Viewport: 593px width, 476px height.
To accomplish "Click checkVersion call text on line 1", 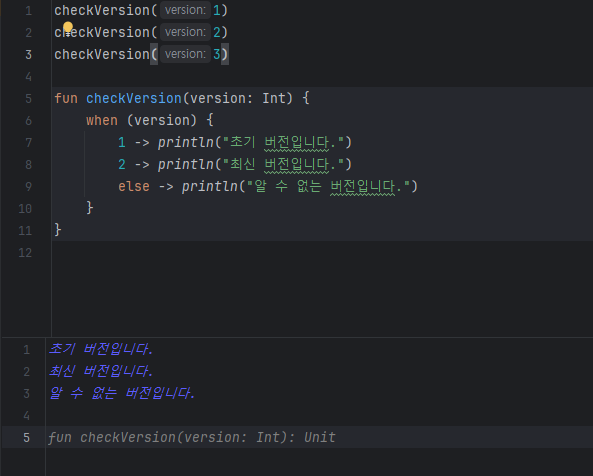I will pos(102,10).
